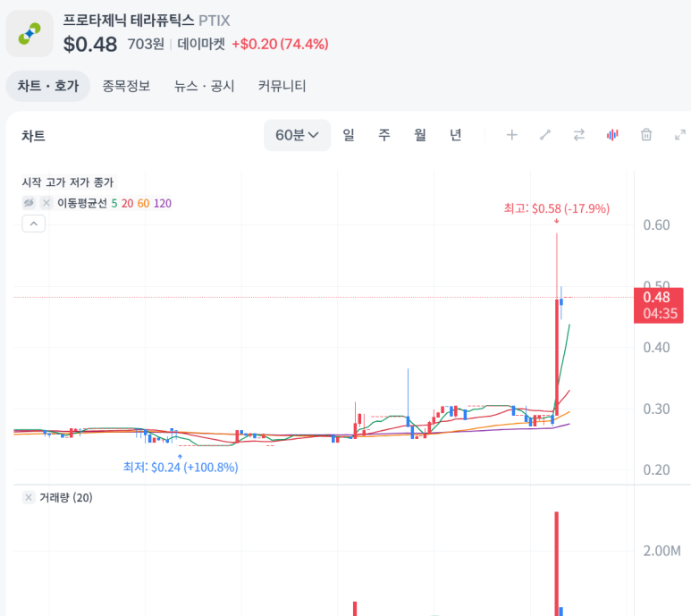The height and width of the screenshot is (616, 691).
Task: Click the 0.60 price axis label
Action: tap(656, 225)
